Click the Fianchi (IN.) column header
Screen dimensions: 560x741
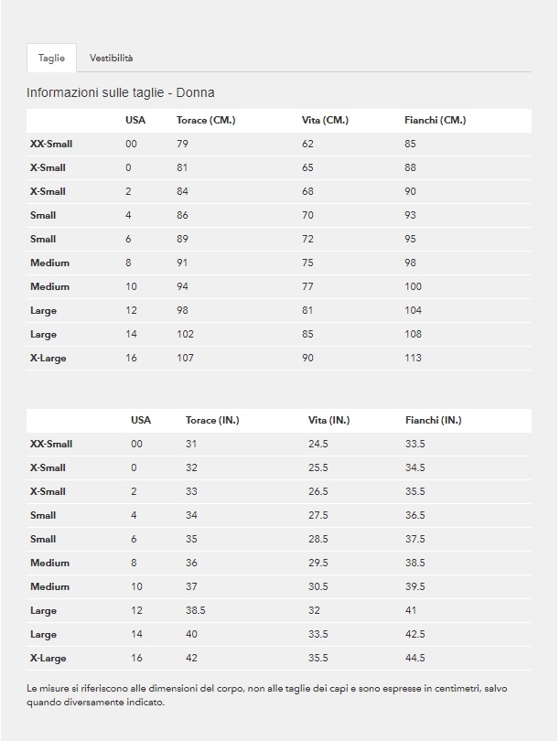(x=433, y=421)
